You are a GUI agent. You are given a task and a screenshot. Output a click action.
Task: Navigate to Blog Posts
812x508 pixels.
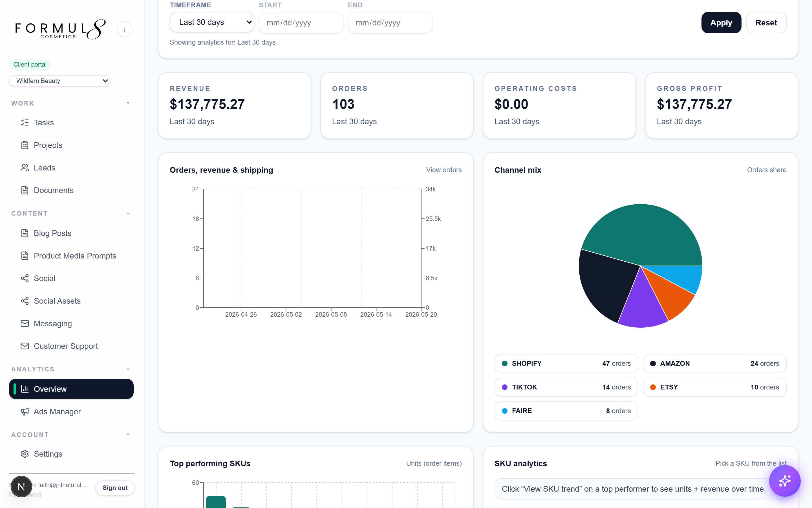[71, 233]
